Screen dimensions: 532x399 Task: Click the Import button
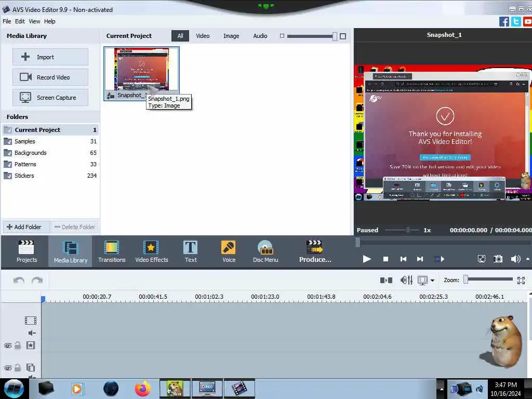click(x=50, y=57)
